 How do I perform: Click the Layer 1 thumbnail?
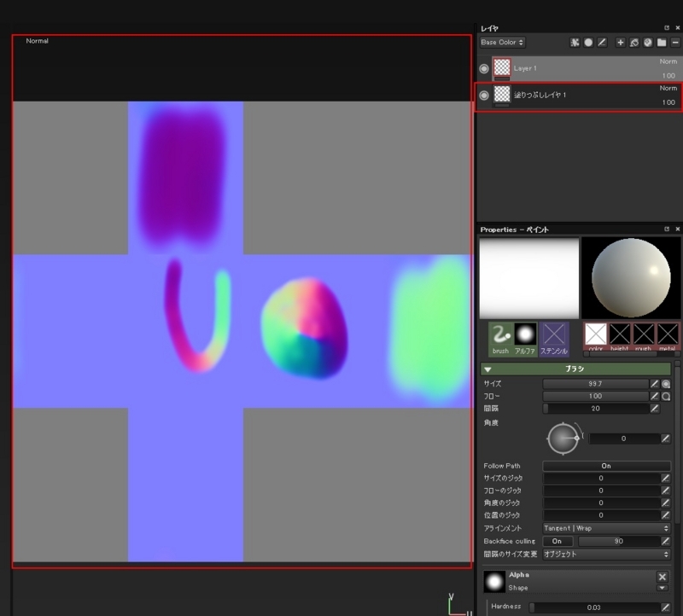tap(502, 67)
